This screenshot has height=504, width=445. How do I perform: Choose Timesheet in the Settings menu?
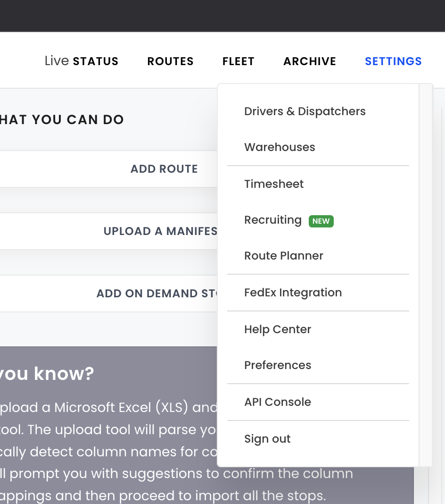(274, 184)
